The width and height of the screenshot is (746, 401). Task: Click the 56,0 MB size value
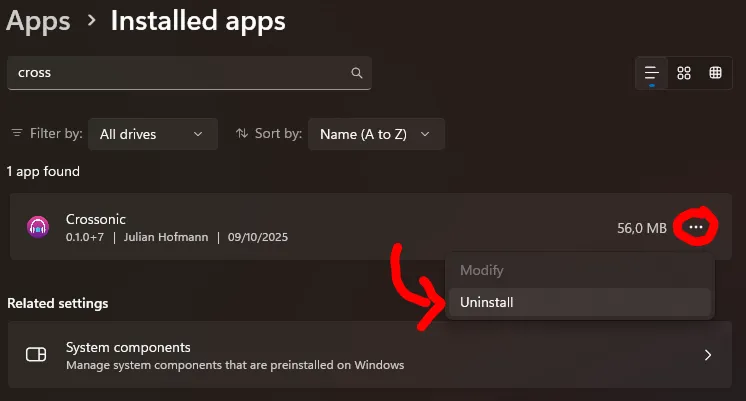(x=642, y=228)
